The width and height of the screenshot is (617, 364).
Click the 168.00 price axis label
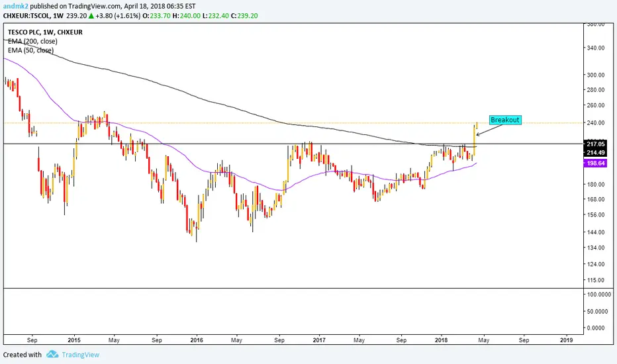point(596,199)
